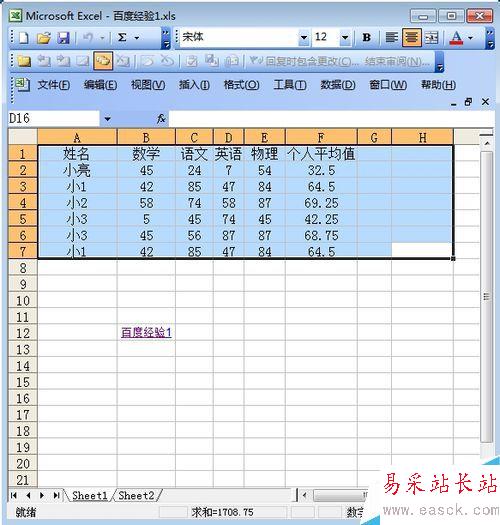Open the 编辑(E) menu

click(x=100, y=85)
